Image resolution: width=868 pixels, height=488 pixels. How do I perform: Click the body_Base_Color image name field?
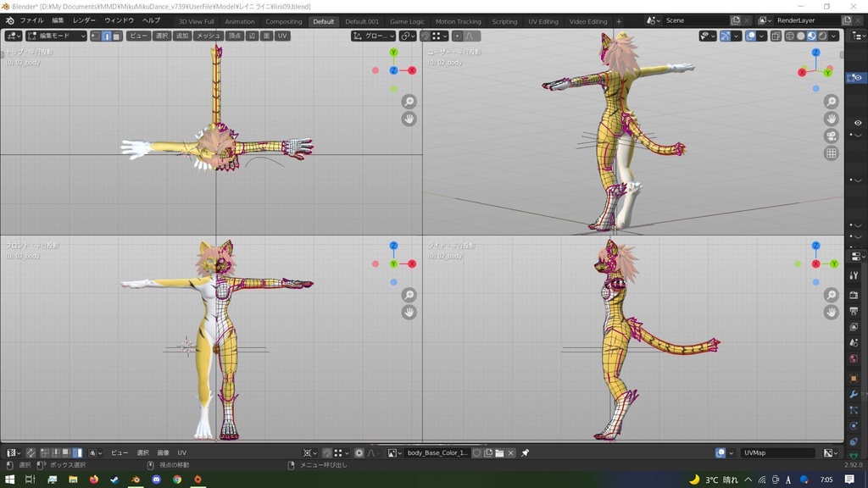437,452
